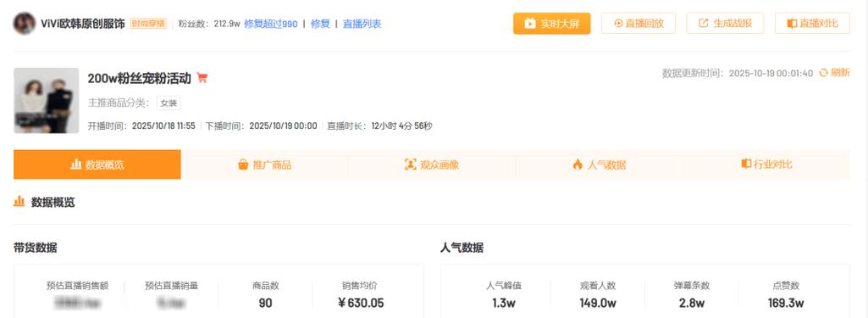Screen dimensions: 868x318
Task: Open the 直播列表 link
Action: click(362, 24)
